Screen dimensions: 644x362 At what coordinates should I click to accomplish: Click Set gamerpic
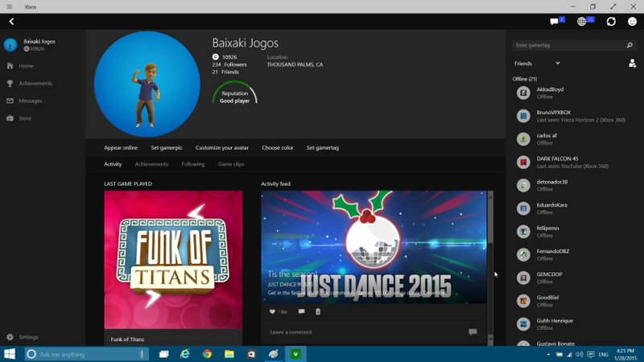pyautogui.click(x=167, y=148)
